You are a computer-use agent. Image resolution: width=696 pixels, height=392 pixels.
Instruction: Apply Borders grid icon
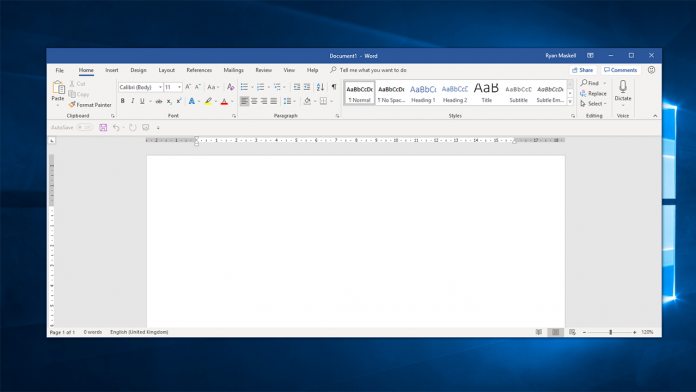coord(324,101)
